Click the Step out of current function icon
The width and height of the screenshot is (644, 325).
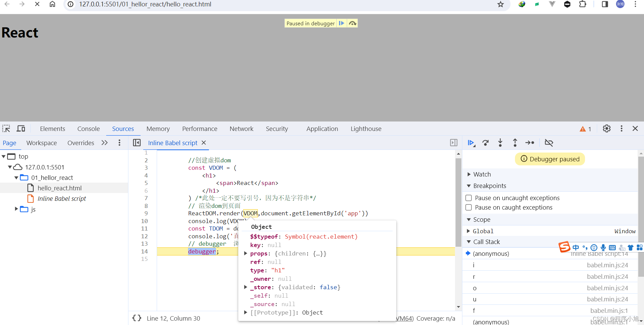click(x=515, y=143)
